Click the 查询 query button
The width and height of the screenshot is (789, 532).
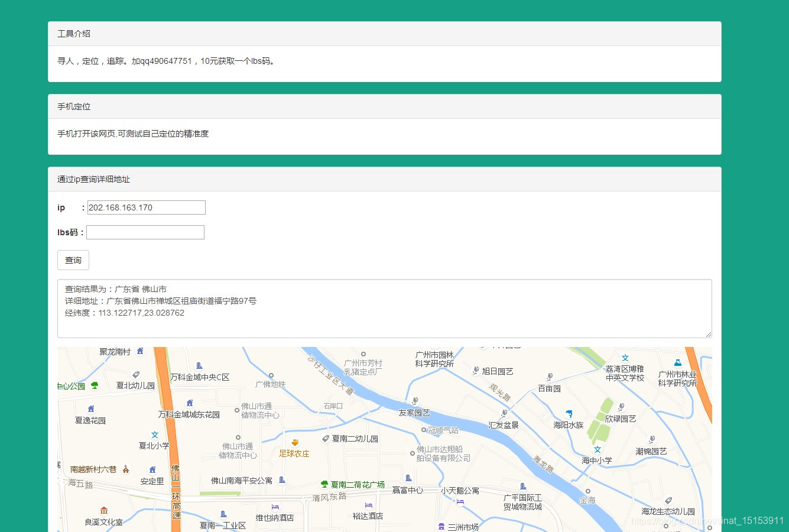(x=73, y=260)
